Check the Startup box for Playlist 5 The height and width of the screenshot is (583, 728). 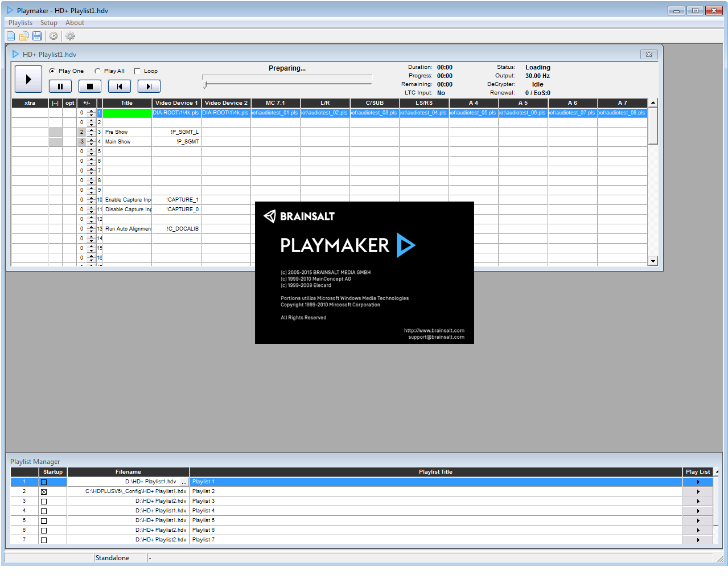coord(44,521)
